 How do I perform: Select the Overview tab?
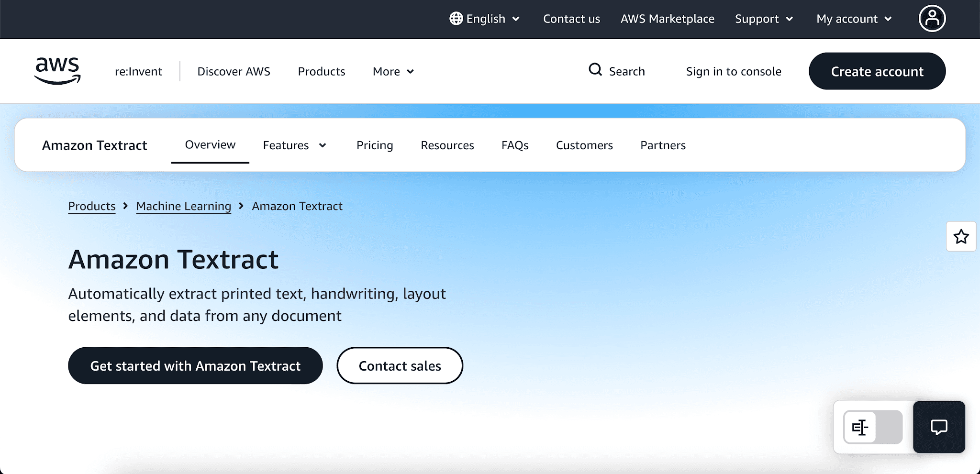coord(210,144)
